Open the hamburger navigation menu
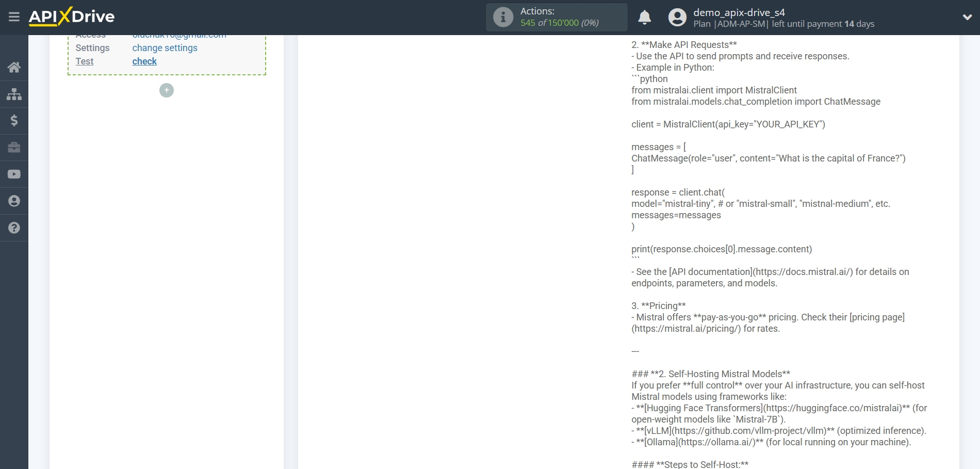 tap(14, 17)
